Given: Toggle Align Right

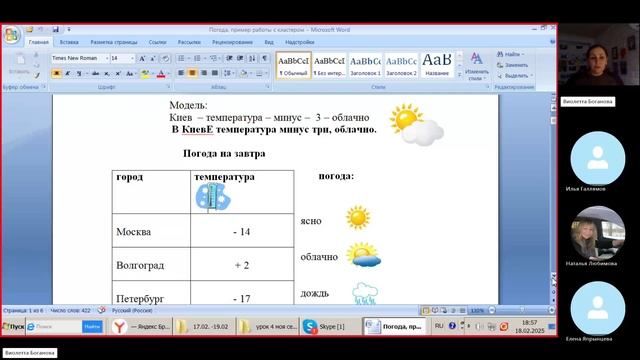Looking at the screenshot, I should coord(204,73).
